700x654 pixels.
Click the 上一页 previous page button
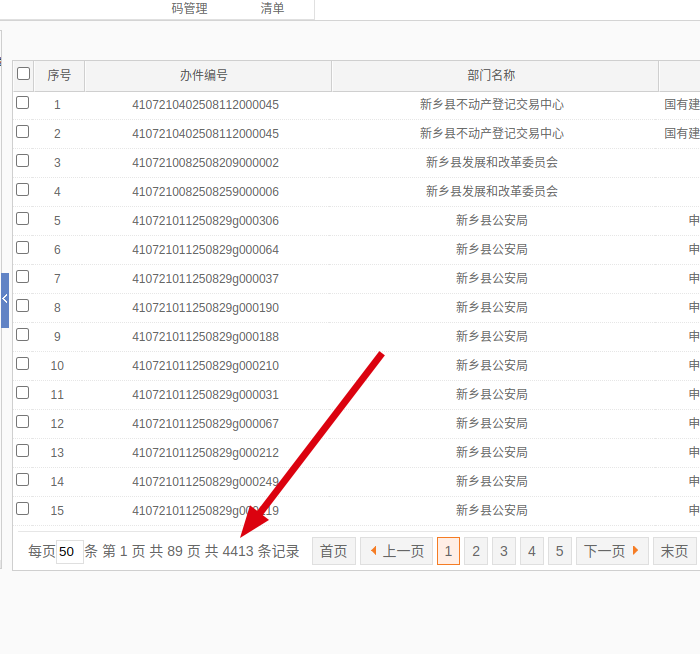pyautogui.click(x=396, y=551)
